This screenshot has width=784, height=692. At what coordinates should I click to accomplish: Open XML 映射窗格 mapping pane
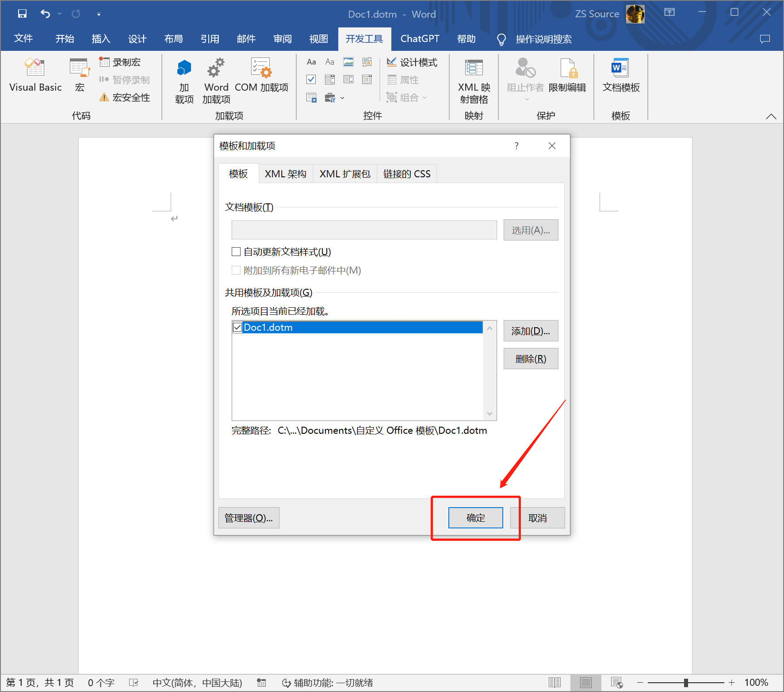(x=474, y=80)
